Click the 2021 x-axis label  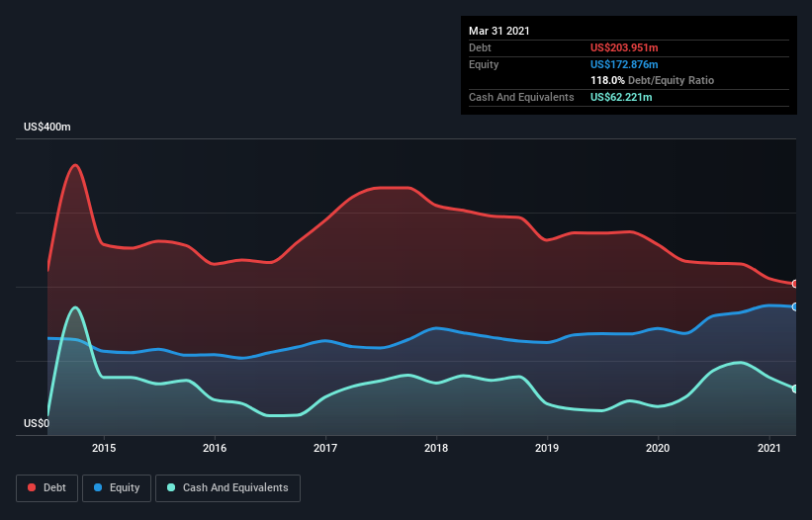769,448
